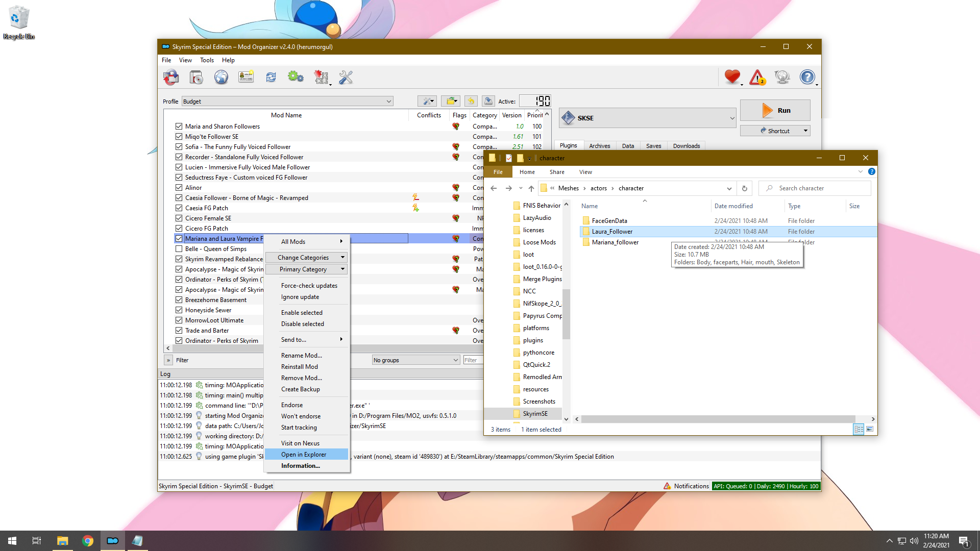
Task: Switch to the Saves tab
Action: pyautogui.click(x=653, y=146)
